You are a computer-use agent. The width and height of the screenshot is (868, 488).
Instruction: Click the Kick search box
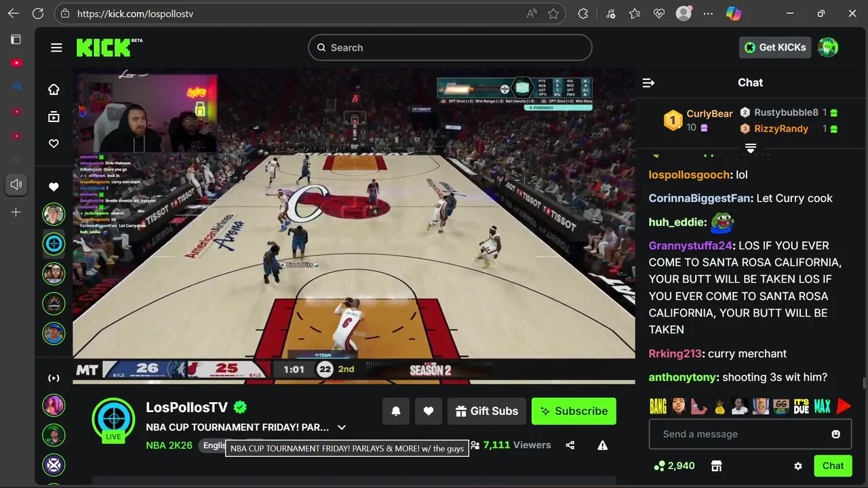(x=450, y=47)
